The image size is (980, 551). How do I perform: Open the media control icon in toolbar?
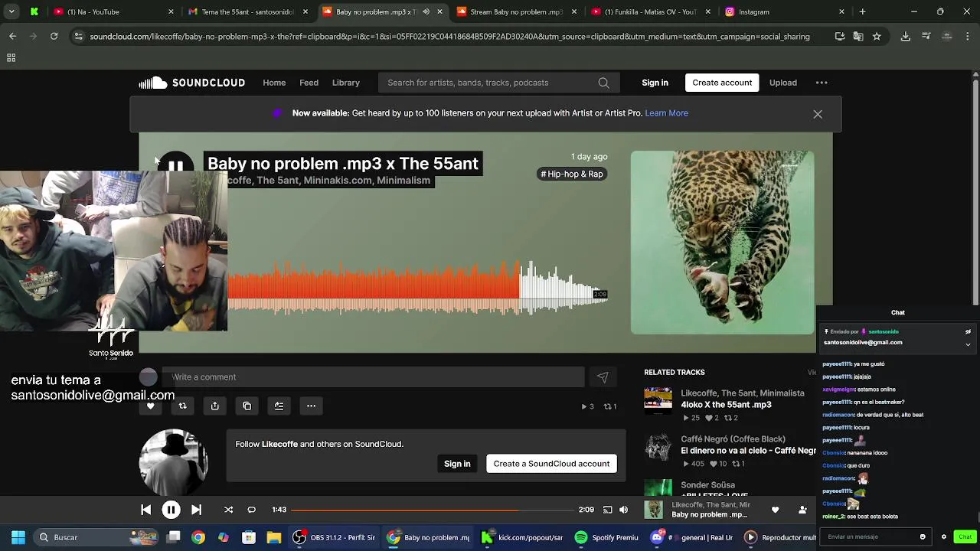(926, 36)
